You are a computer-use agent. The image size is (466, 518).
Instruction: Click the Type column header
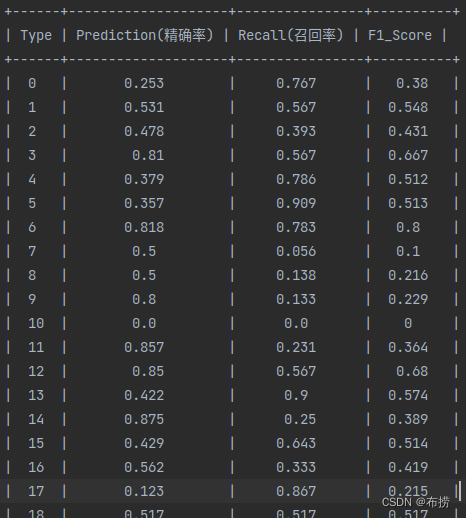tap(36, 35)
